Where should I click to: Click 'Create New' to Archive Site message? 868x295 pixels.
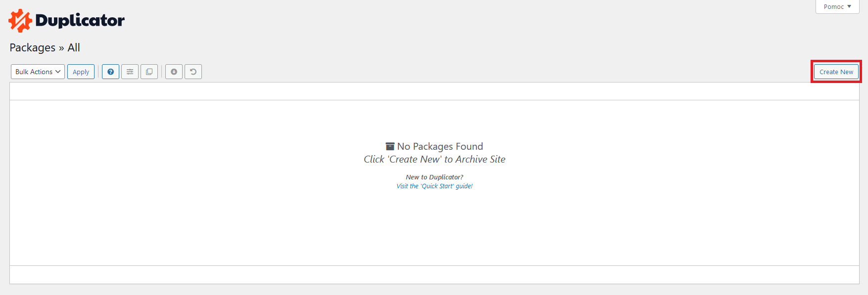click(434, 159)
